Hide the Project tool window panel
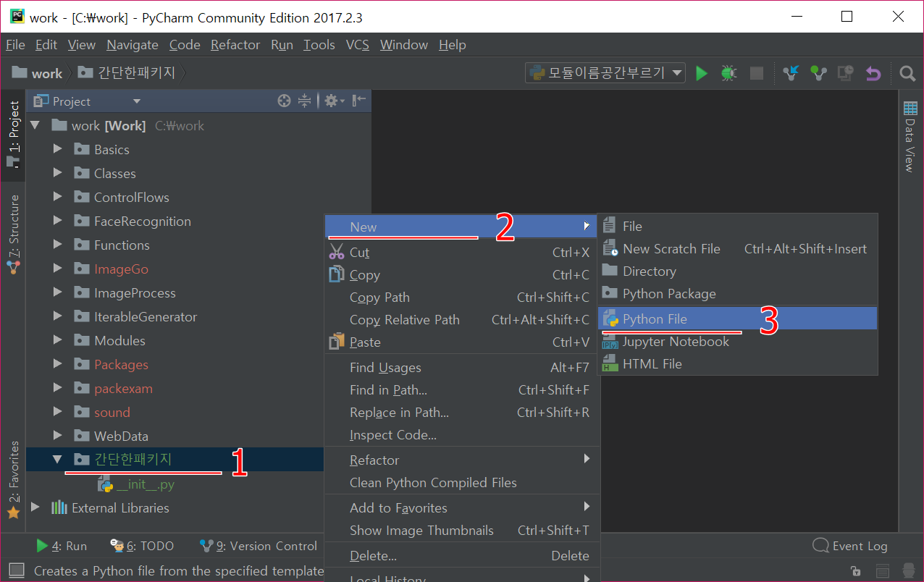The image size is (924, 582). (x=359, y=101)
